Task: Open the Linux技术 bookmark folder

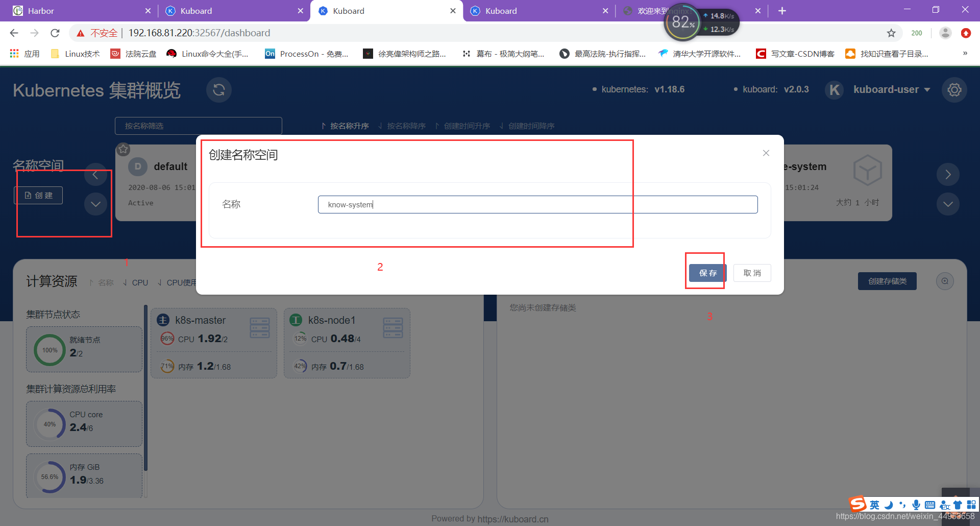Action: tap(75, 54)
